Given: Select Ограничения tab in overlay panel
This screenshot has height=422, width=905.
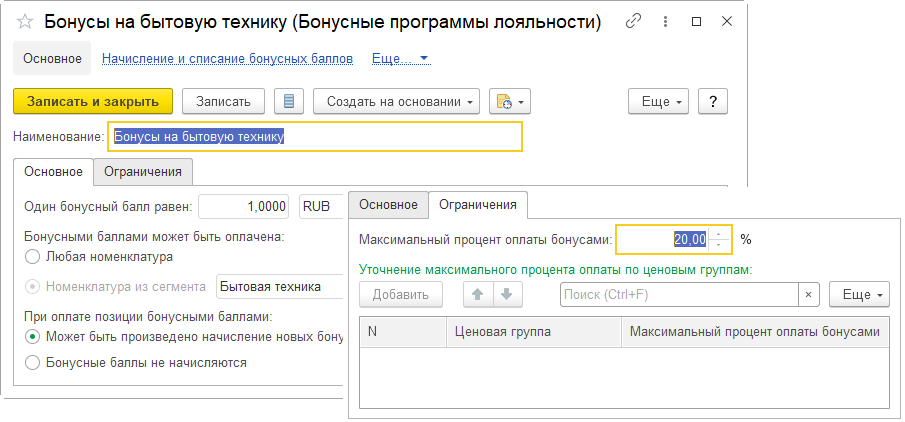Looking at the screenshot, I should point(478,204).
